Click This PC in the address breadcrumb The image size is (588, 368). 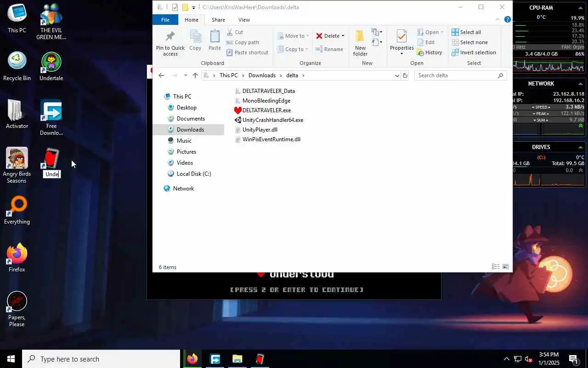coord(228,75)
